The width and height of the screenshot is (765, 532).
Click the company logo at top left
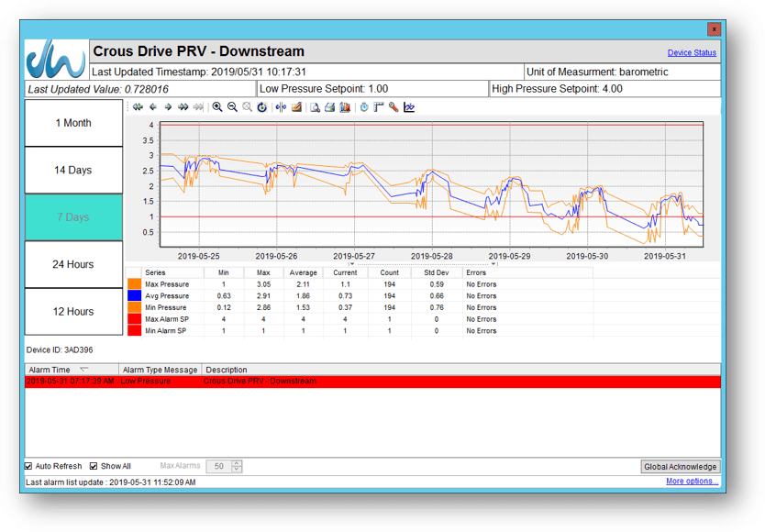[x=56, y=59]
